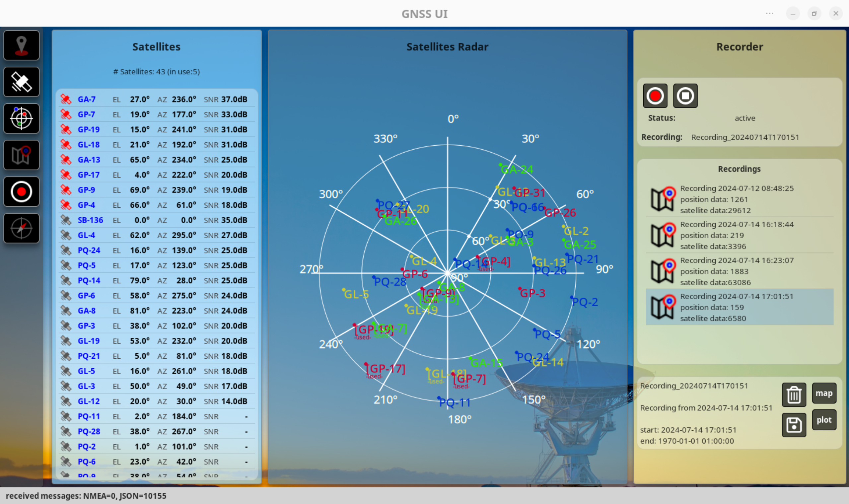
Task: Click the GA-7 satellite row
Action: [156, 100]
